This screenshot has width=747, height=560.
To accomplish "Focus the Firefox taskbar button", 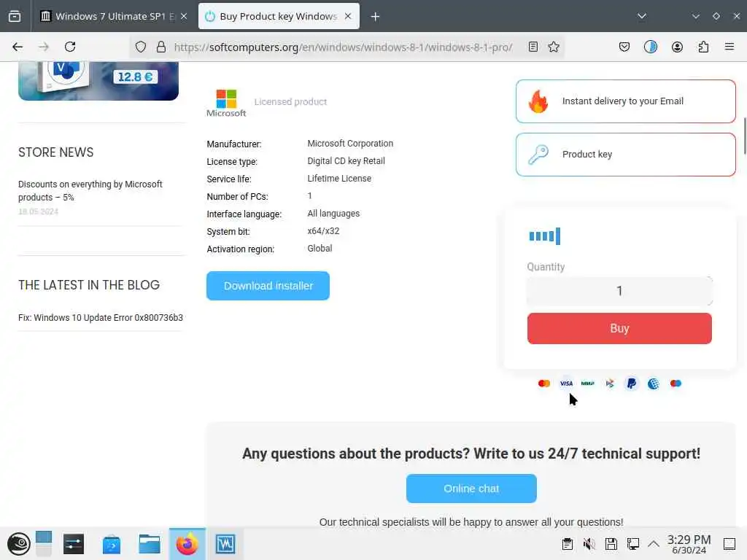I will 187,544.
